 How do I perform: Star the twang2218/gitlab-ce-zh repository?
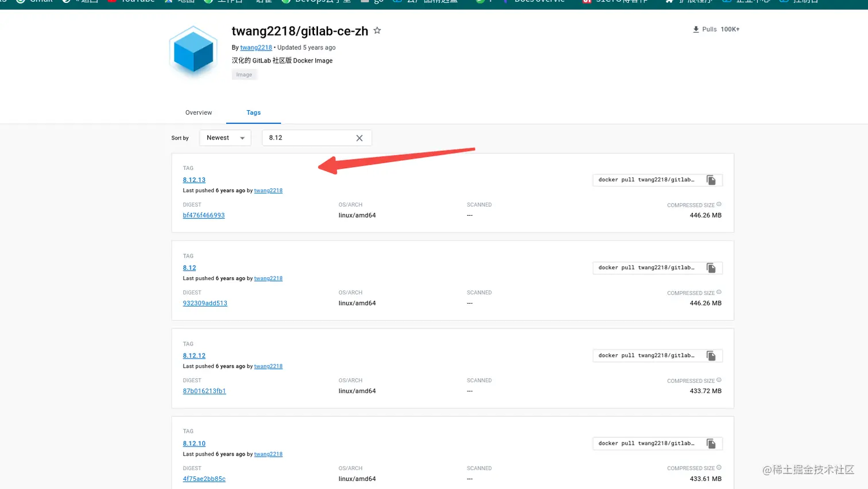[x=377, y=30]
